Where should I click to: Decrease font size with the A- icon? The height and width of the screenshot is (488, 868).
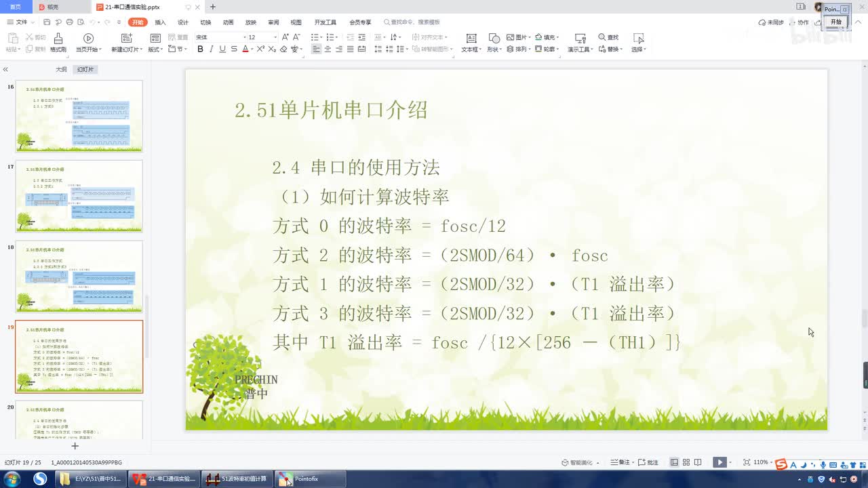(x=297, y=37)
